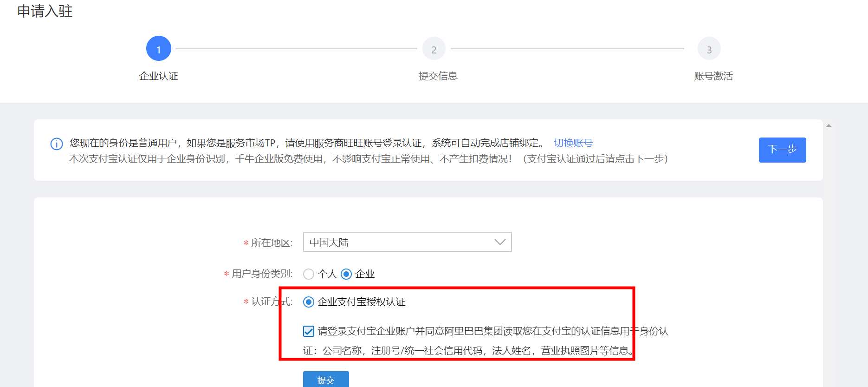Click the scroll-up arrow at right edge

(x=829, y=125)
